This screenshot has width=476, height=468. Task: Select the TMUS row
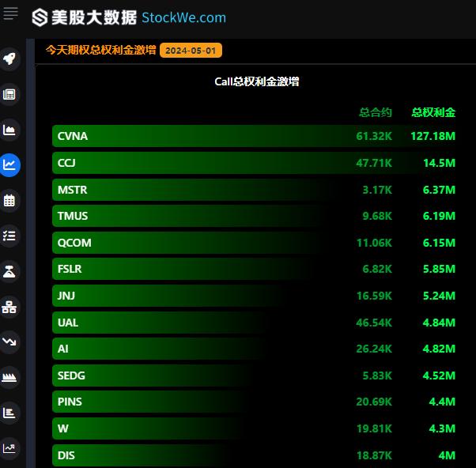pyautogui.click(x=254, y=216)
